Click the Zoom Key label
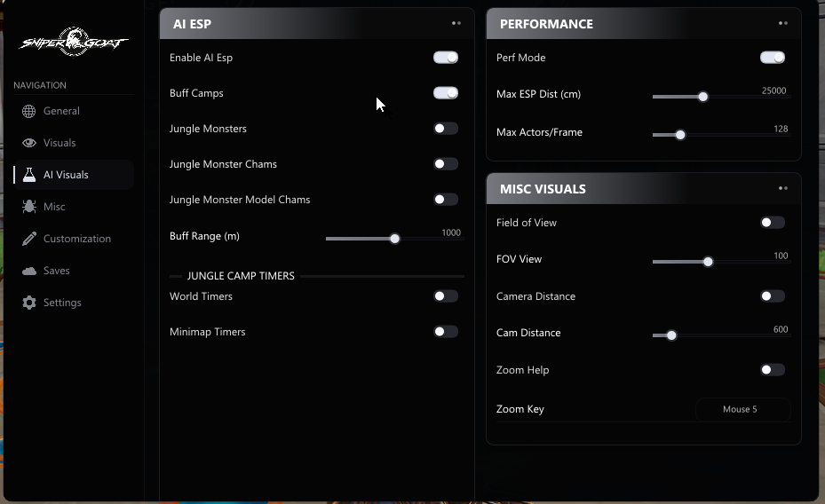825x504 pixels. point(520,409)
